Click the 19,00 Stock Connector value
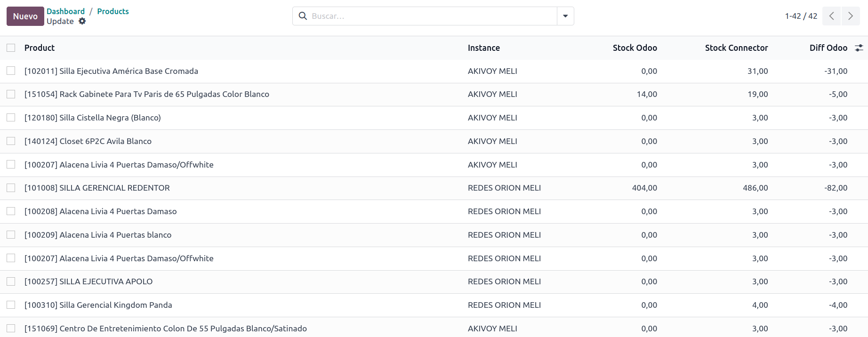The width and height of the screenshot is (868, 337). [x=758, y=94]
